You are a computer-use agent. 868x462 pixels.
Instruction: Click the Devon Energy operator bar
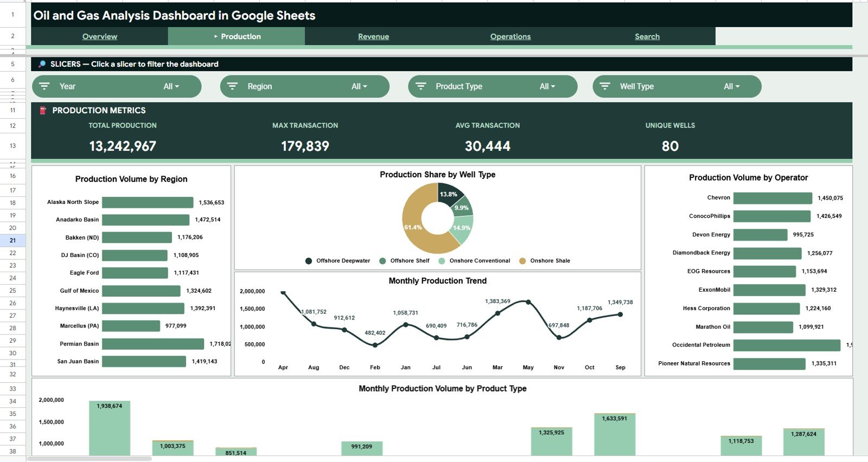tap(761, 235)
